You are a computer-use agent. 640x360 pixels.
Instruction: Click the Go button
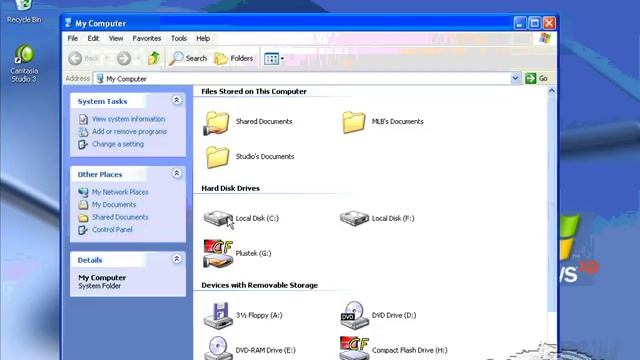pos(537,78)
